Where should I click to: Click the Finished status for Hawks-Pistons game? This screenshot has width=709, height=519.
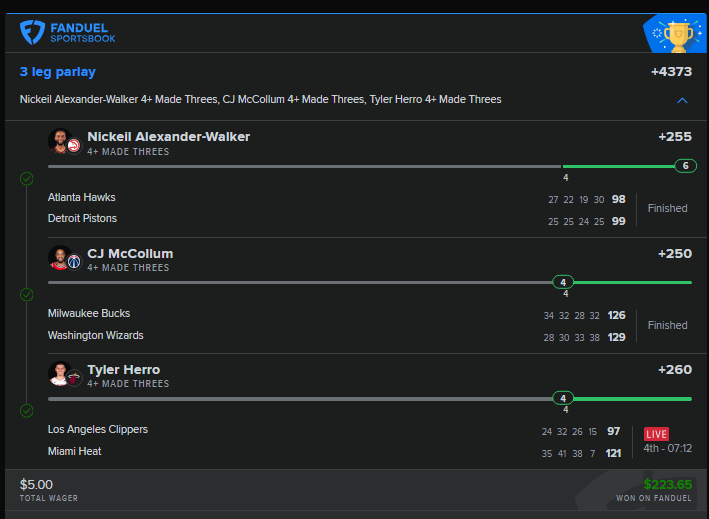point(667,208)
